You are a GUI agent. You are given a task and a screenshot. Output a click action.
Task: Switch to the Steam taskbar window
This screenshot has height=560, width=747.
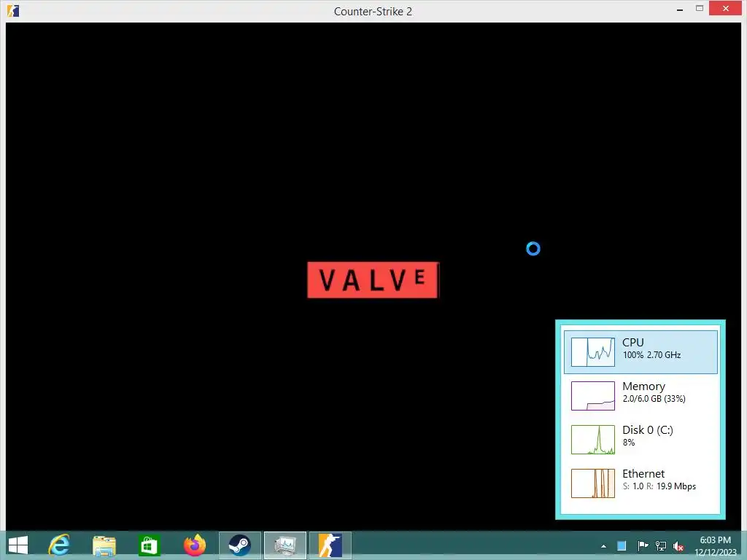[240, 545]
